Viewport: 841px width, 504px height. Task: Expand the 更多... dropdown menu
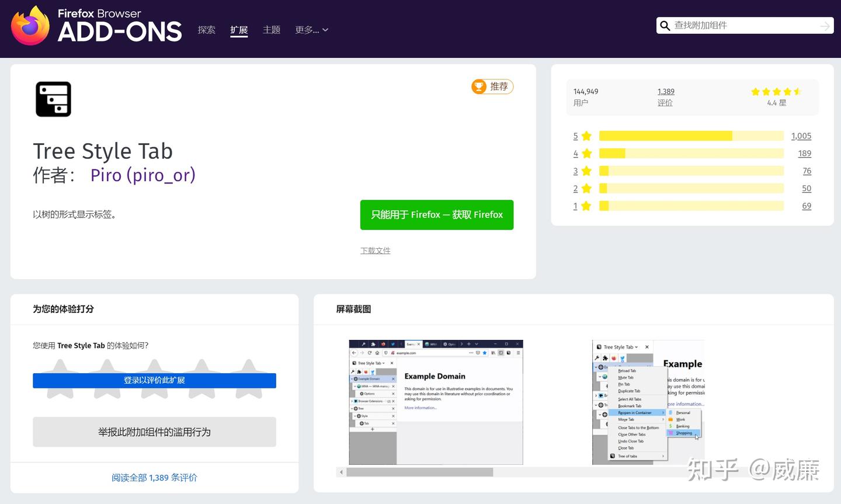click(312, 30)
